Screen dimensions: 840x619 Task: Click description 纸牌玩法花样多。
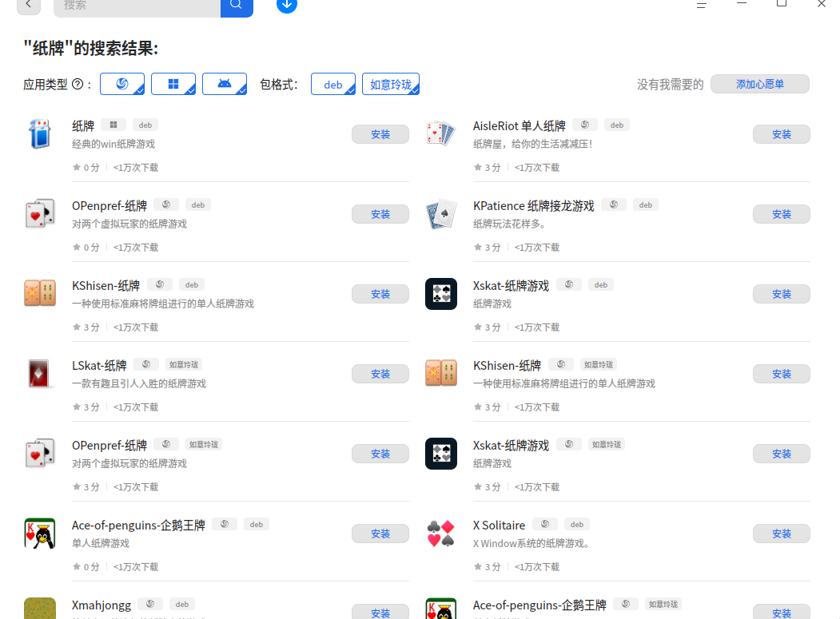tap(509, 224)
